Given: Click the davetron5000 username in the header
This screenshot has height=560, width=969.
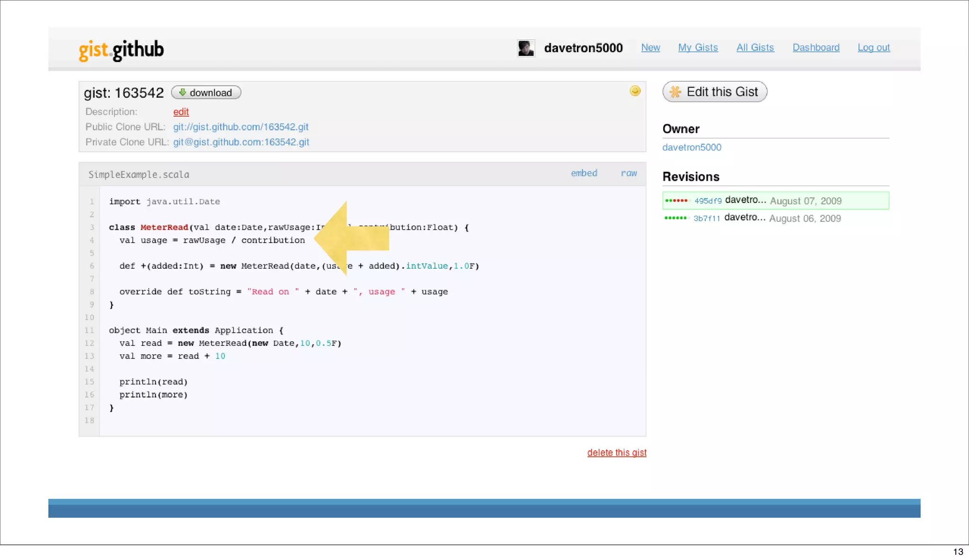Looking at the screenshot, I should [583, 48].
